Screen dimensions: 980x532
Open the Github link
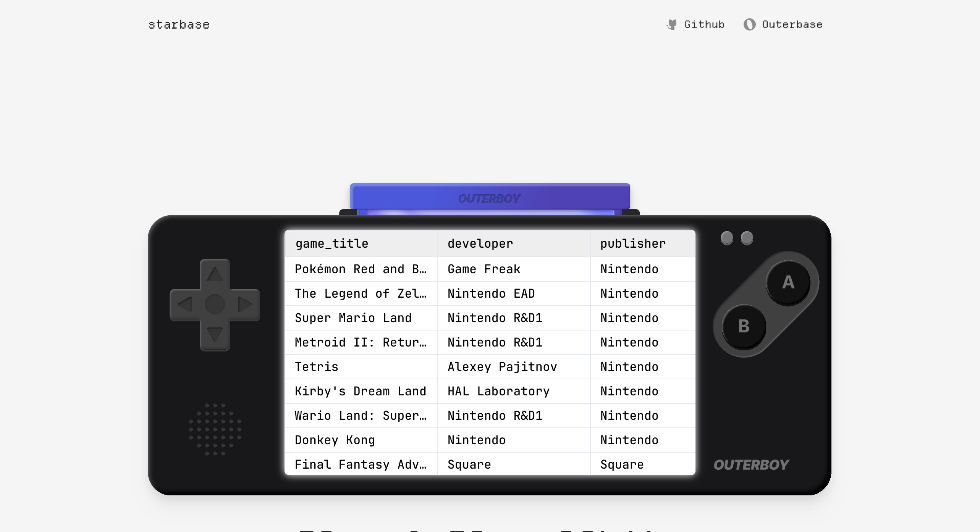695,24
